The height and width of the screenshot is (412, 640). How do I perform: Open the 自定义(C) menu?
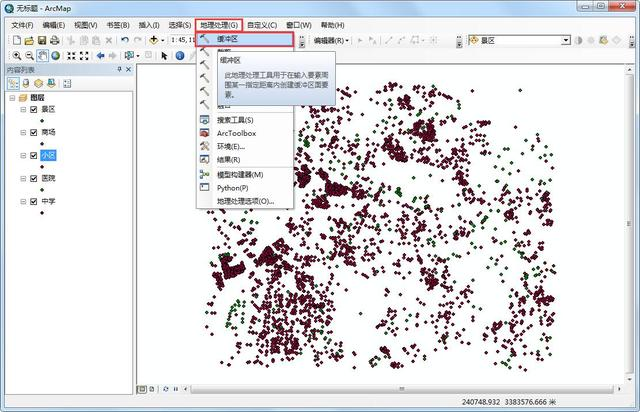point(262,25)
